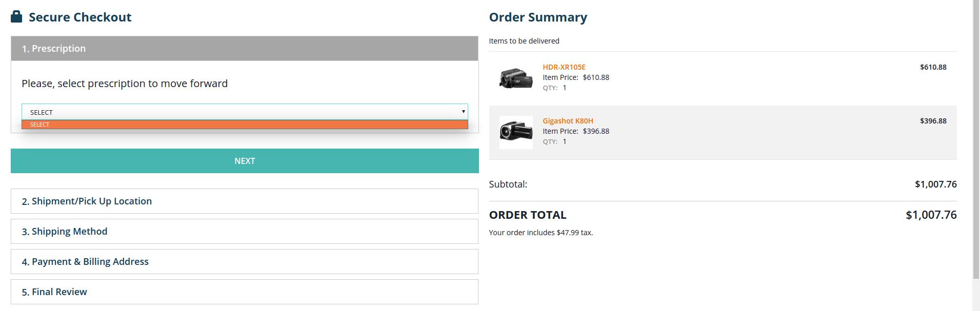The height and width of the screenshot is (311, 980).
Task: Open the SELECT prescription combo box
Action: click(245, 112)
